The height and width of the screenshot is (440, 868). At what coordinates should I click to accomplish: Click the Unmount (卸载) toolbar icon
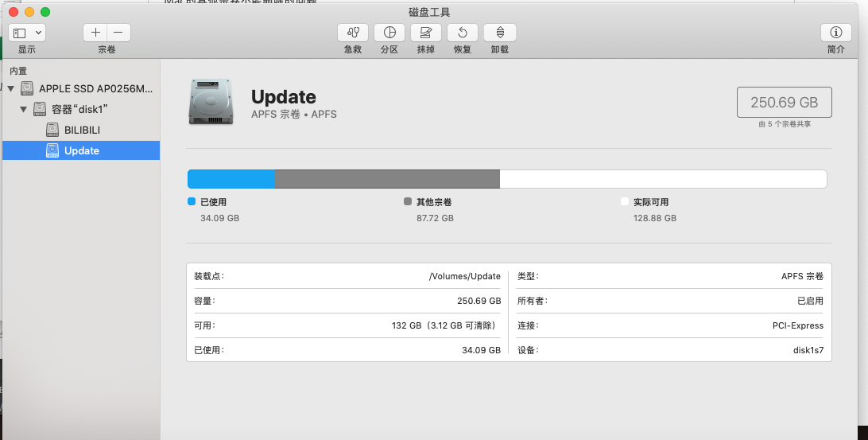pos(499,33)
